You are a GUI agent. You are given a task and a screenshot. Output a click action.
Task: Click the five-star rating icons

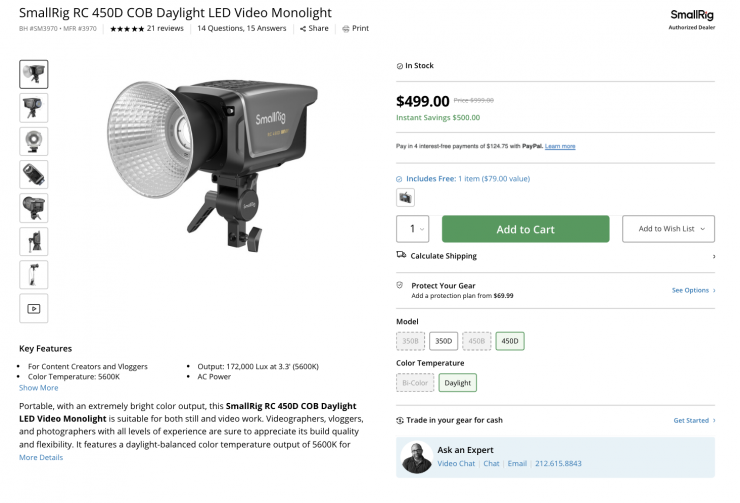127,29
